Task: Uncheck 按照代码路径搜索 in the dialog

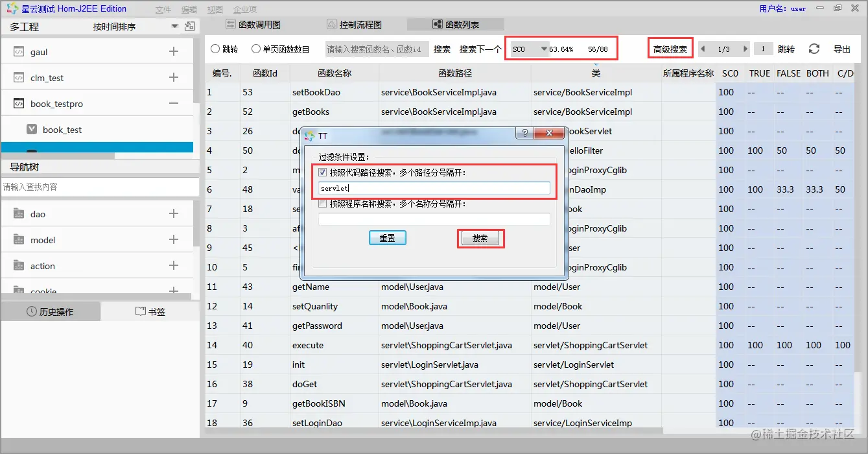Action: [322, 172]
